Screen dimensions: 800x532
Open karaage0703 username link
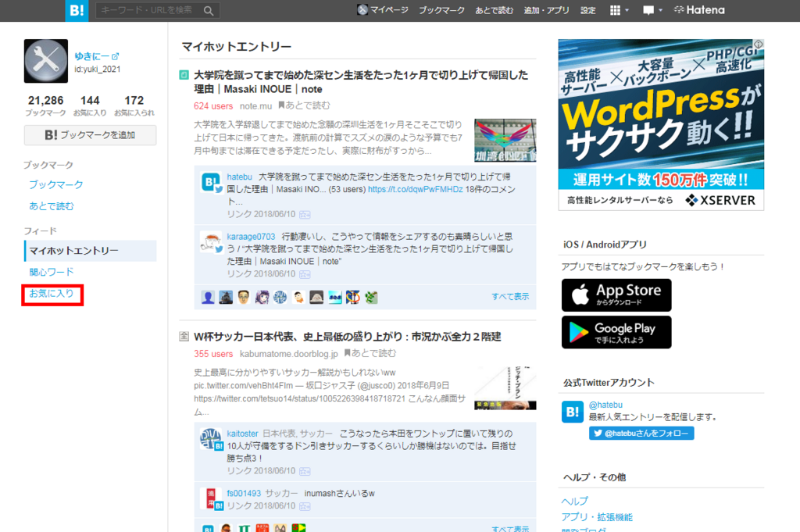click(x=251, y=237)
